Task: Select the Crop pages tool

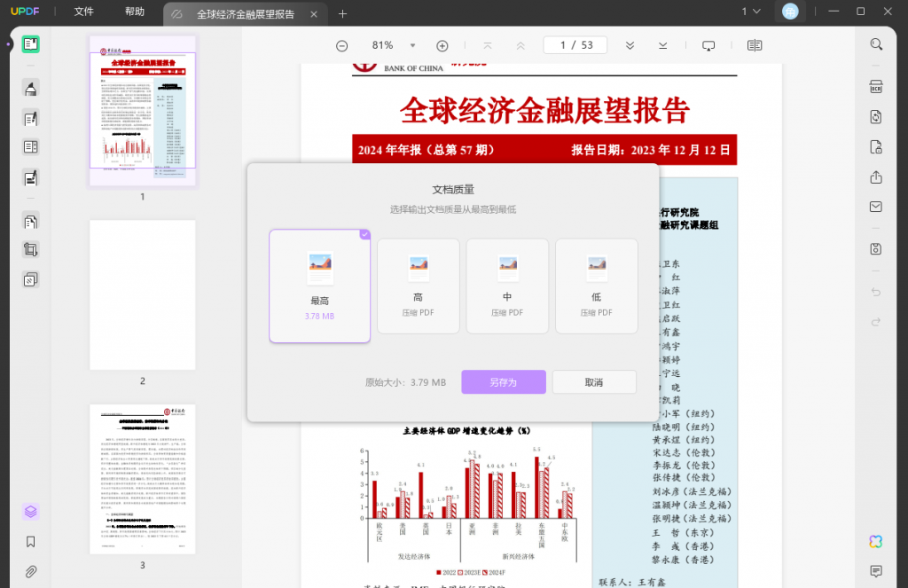Action: (x=31, y=248)
